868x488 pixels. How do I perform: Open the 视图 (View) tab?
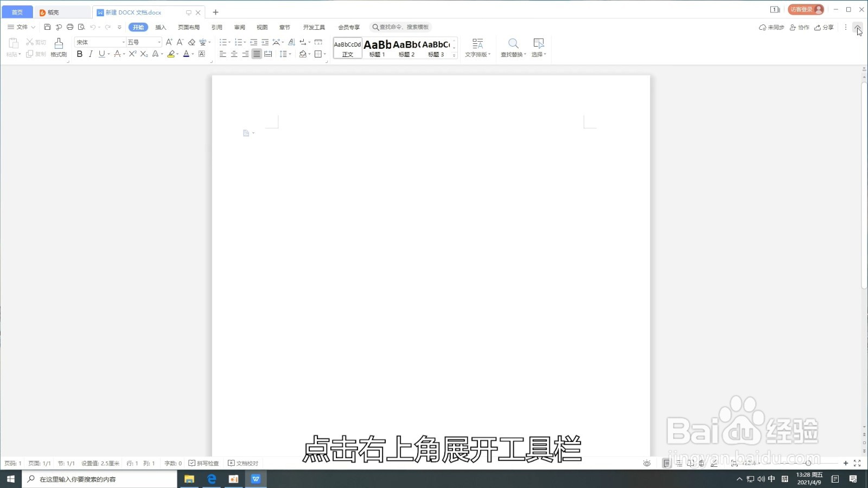[x=262, y=27]
